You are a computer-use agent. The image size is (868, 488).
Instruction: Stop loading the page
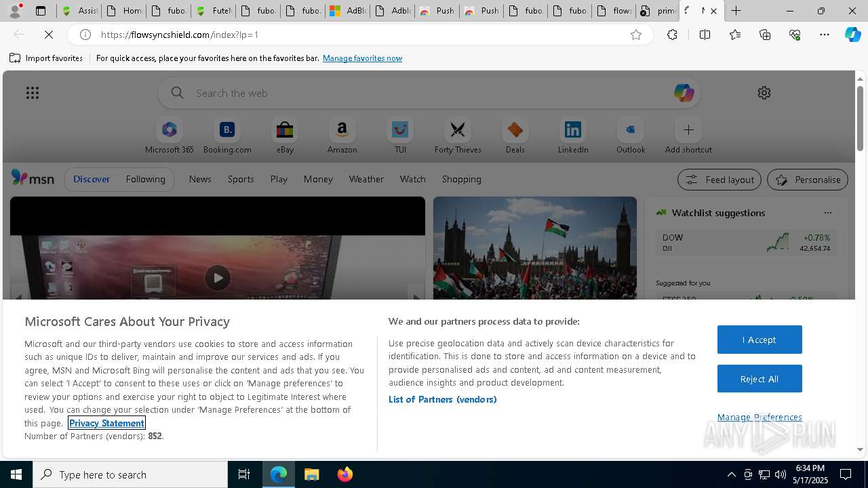click(x=49, y=35)
